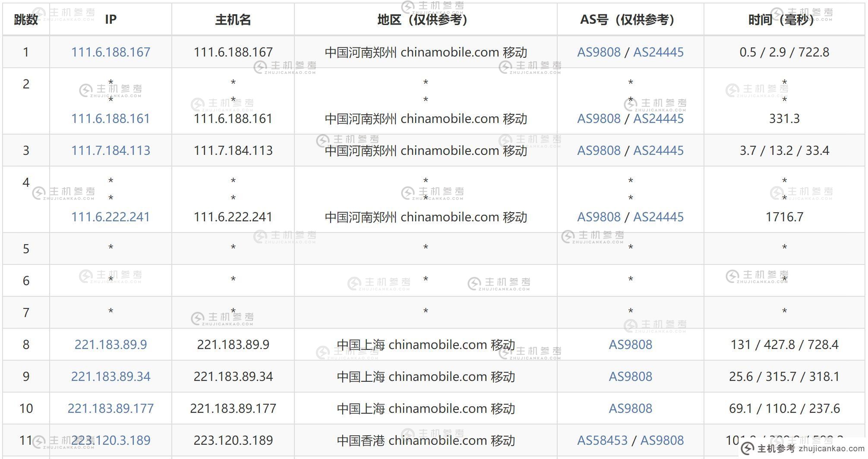This screenshot has height=459, width=868.
Task: Open AS24445 in the 111.7.184.113 row
Action: tap(658, 151)
